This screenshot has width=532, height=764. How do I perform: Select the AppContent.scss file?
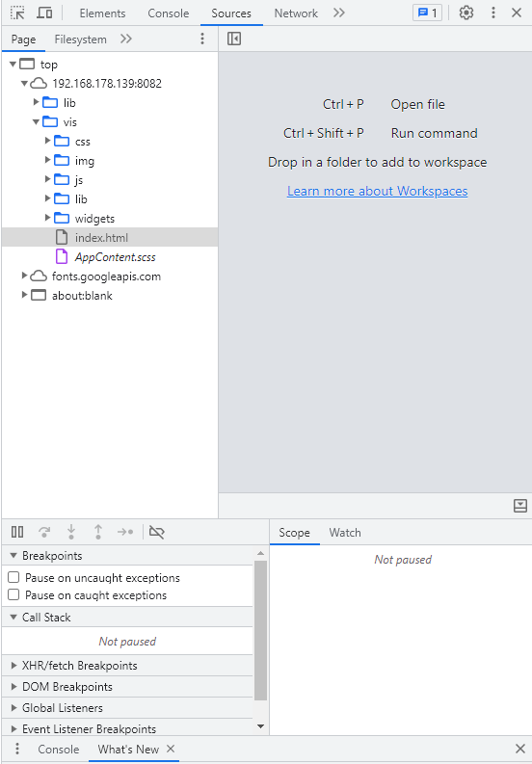coord(115,257)
